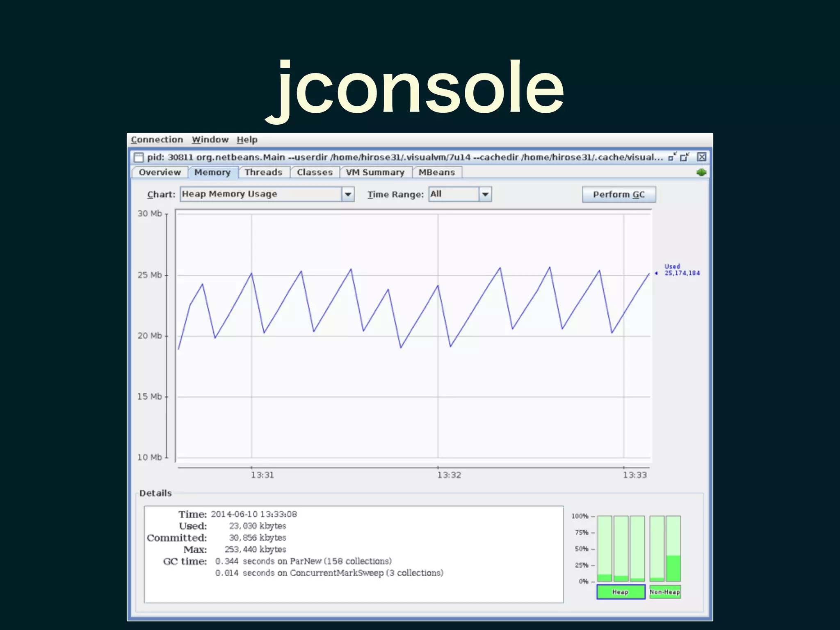Open the Heap Memory Usage chart dropdown

click(348, 194)
